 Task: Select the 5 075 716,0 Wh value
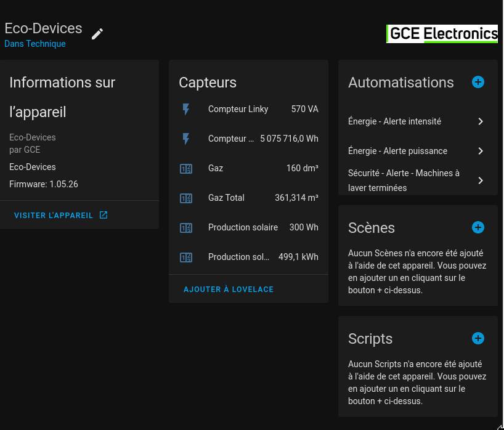tap(289, 139)
